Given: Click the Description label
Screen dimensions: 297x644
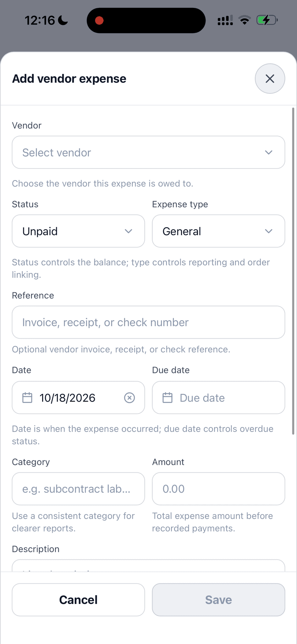Looking at the screenshot, I should tap(36, 549).
